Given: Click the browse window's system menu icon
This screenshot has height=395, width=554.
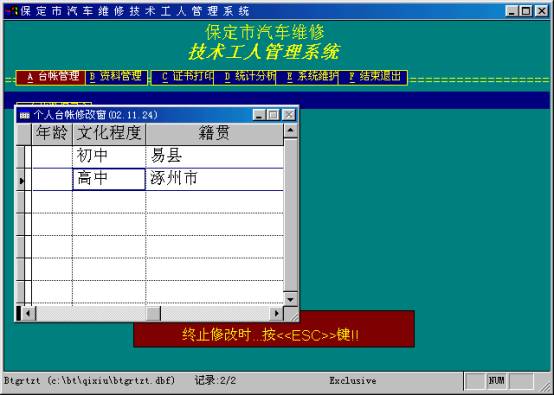Looking at the screenshot, I should [25, 115].
